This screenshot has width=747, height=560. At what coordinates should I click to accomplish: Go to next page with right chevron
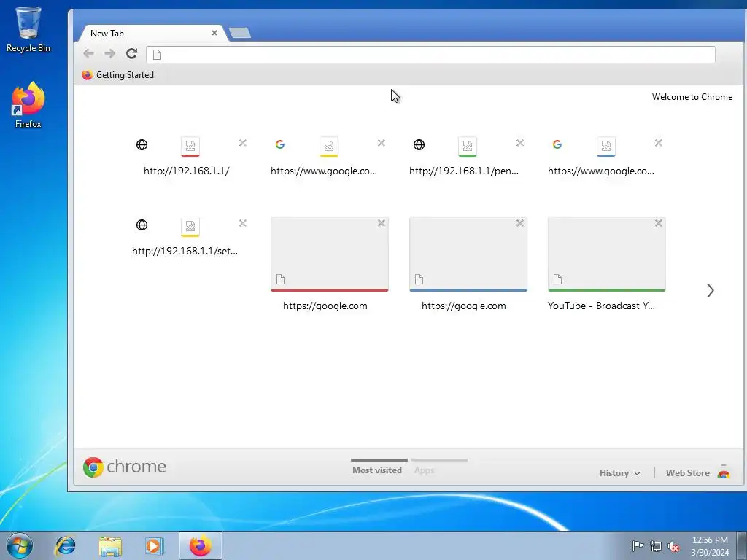(x=711, y=290)
